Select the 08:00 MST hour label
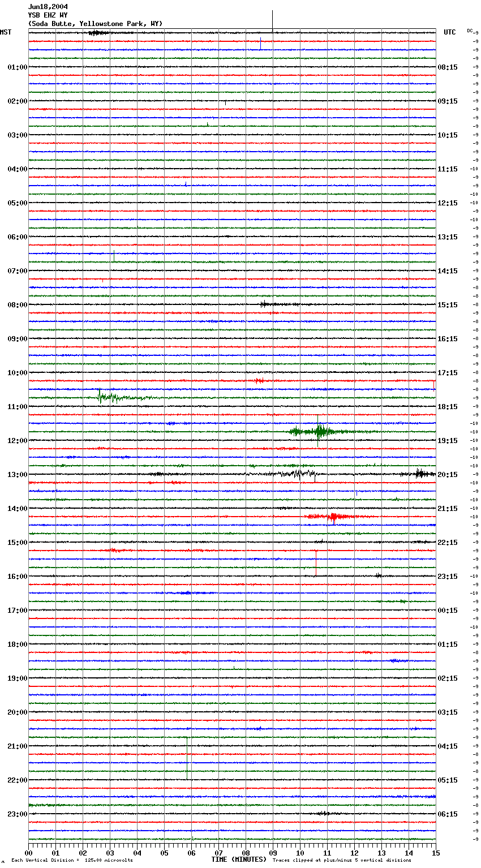The height and width of the screenshot is (868, 481). point(18,305)
